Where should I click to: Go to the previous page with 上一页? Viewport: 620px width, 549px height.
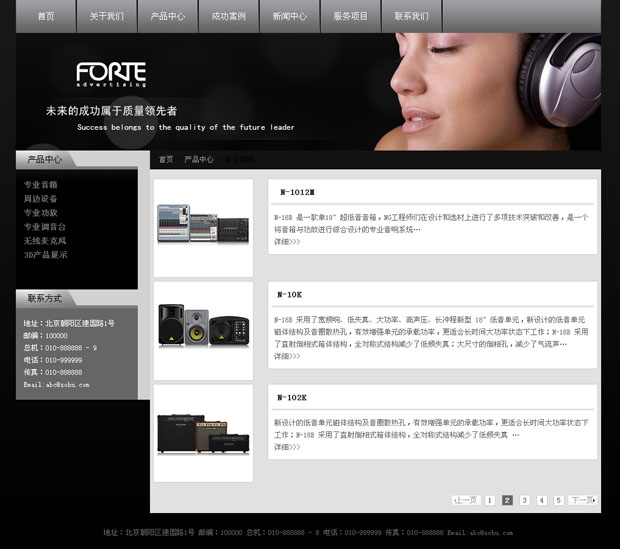466,500
